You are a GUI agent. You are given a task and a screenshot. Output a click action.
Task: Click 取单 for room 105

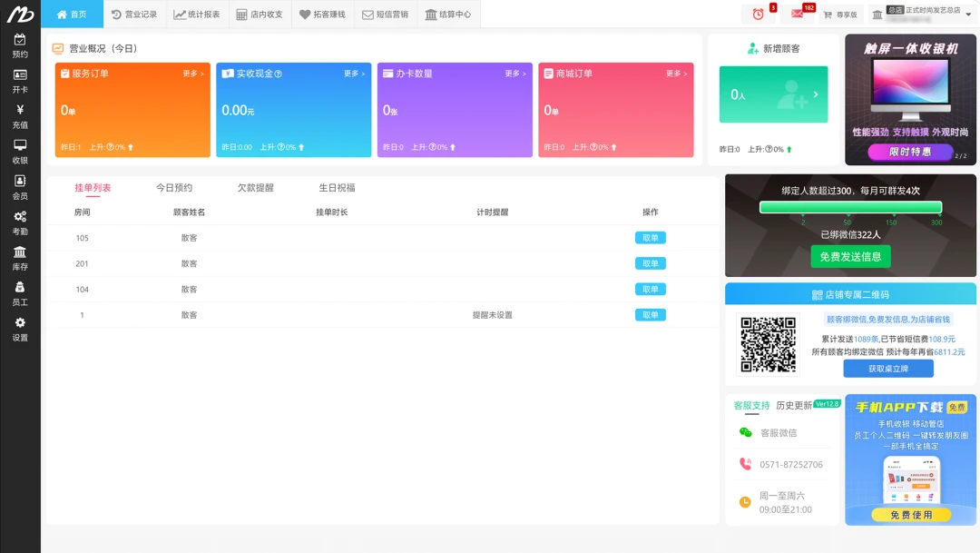(650, 238)
